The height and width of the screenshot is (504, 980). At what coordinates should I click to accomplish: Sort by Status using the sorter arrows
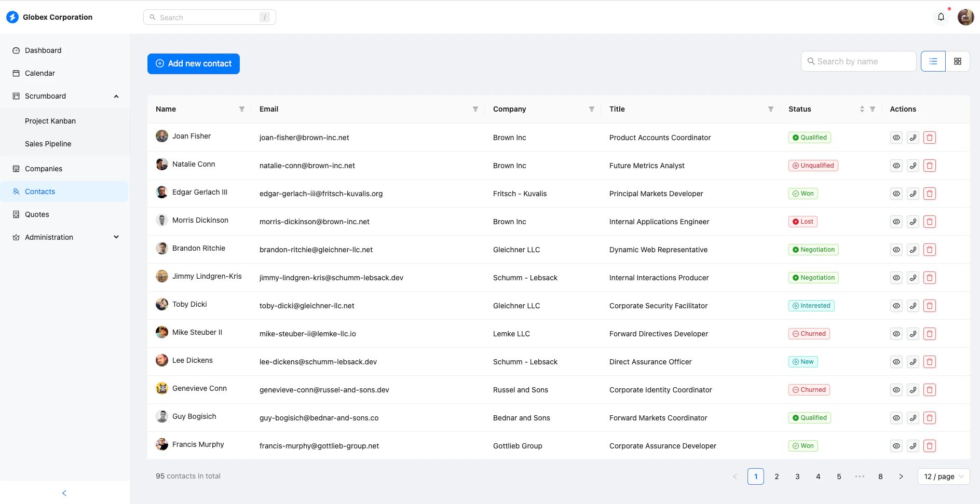(x=862, y=109)
